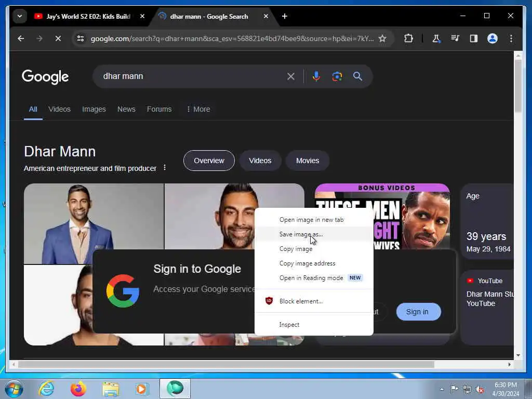Screen dimensions: 532x399
Task: Choose Open in Reading mode
Action: click(314, 278)
